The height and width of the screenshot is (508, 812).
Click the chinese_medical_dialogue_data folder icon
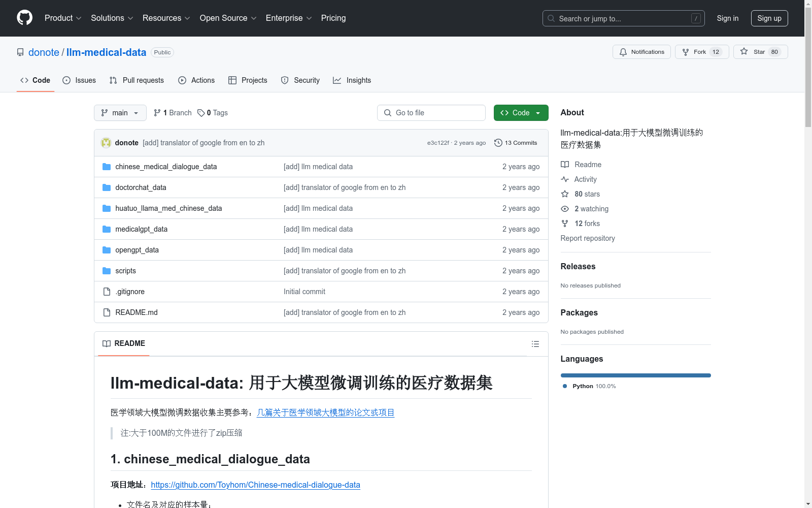(107, 167)
